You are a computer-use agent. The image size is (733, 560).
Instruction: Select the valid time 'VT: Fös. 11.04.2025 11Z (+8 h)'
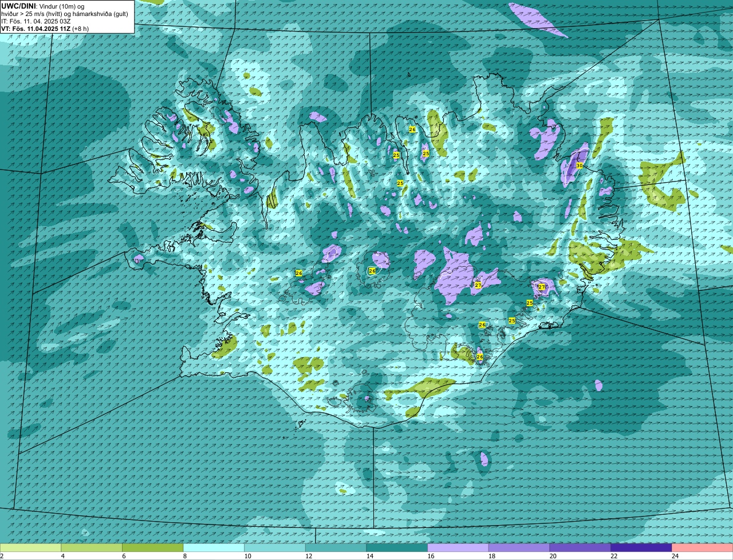coord(45,28)
